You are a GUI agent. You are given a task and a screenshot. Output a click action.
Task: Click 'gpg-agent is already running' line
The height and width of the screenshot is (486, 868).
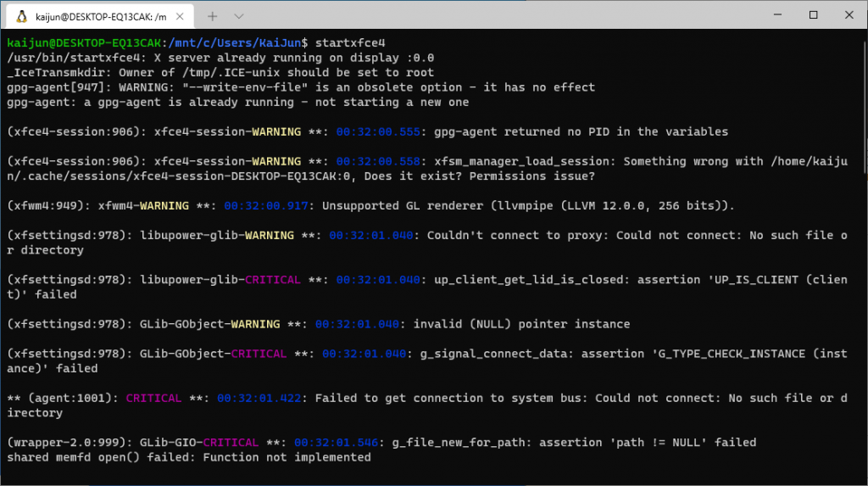(x=237, y=102)
